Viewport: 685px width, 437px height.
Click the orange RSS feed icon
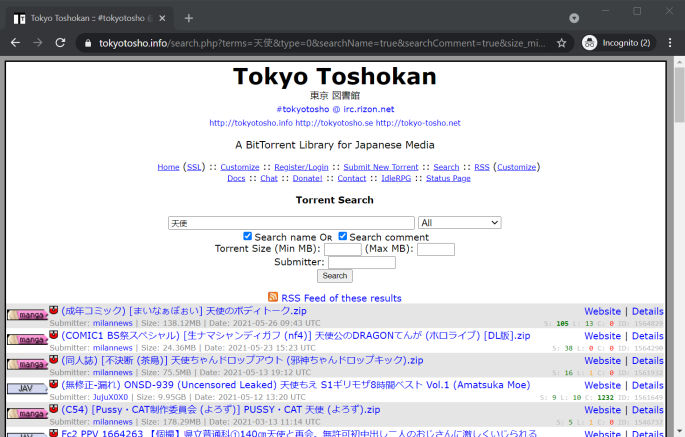273,297
